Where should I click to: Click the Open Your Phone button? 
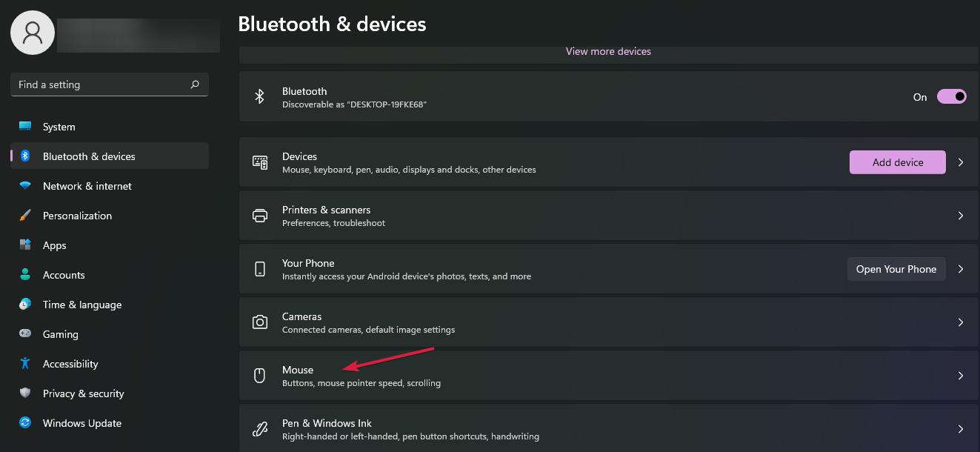point(896,269)
